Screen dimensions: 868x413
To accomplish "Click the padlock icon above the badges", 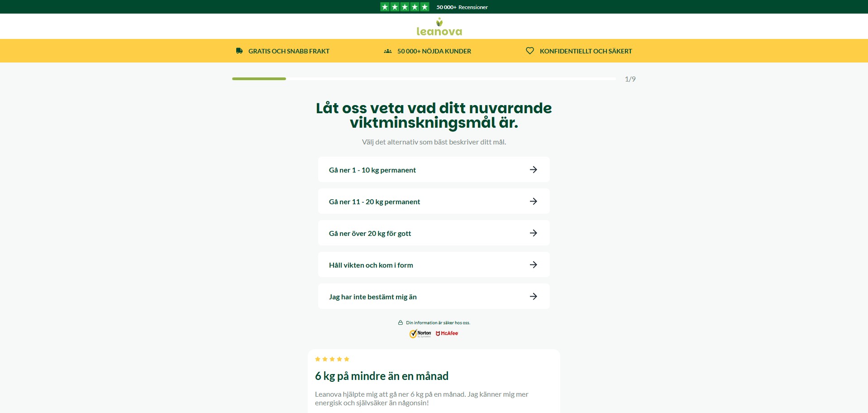I will tap(400, 323).
